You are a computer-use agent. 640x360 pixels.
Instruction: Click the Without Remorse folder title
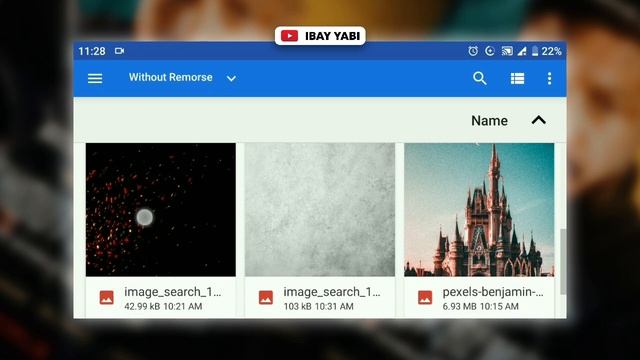point(171,77)
